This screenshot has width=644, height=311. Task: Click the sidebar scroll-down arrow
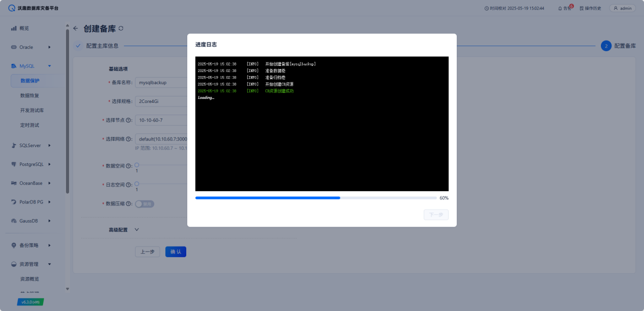pos(67,289)
